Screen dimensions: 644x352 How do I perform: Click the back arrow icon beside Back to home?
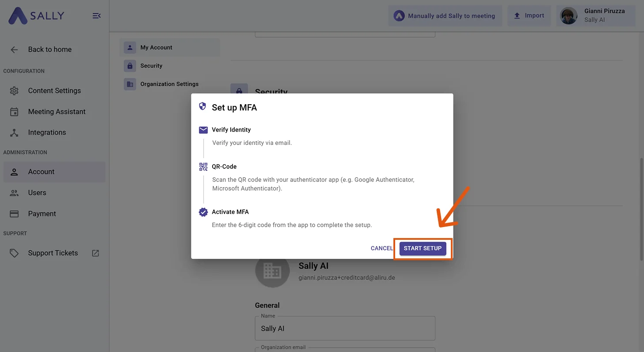pyautogui.click(x=14, y=49)
